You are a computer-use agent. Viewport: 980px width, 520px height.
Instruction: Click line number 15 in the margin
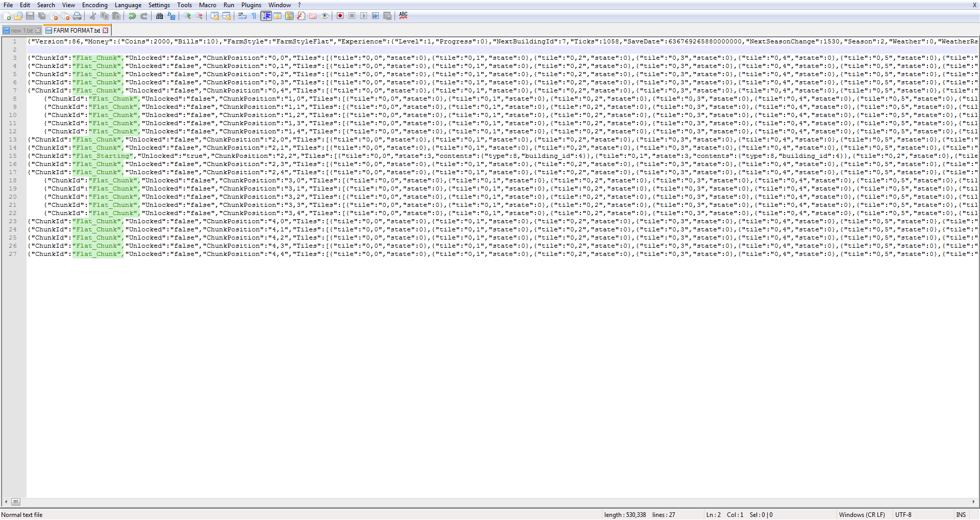[13, 156]
